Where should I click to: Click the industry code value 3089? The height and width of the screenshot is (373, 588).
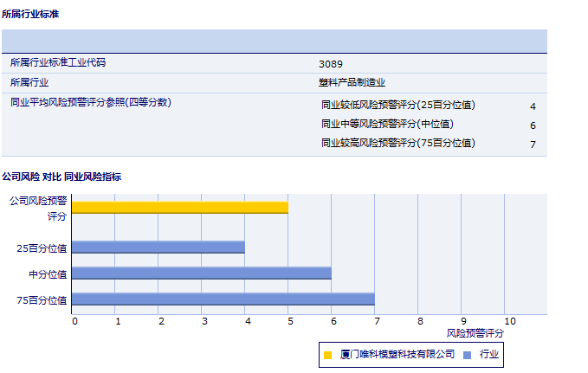point(330,64)
